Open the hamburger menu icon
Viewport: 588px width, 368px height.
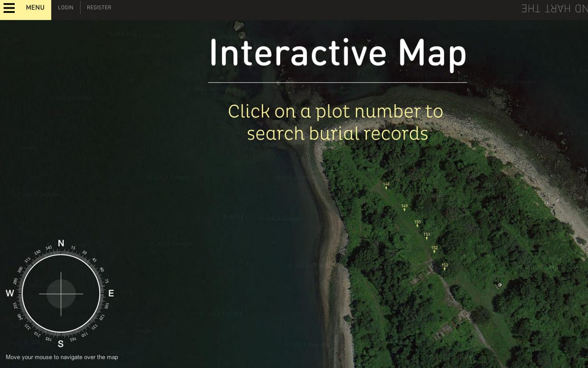pyautogui.click(x=9, y=7)
